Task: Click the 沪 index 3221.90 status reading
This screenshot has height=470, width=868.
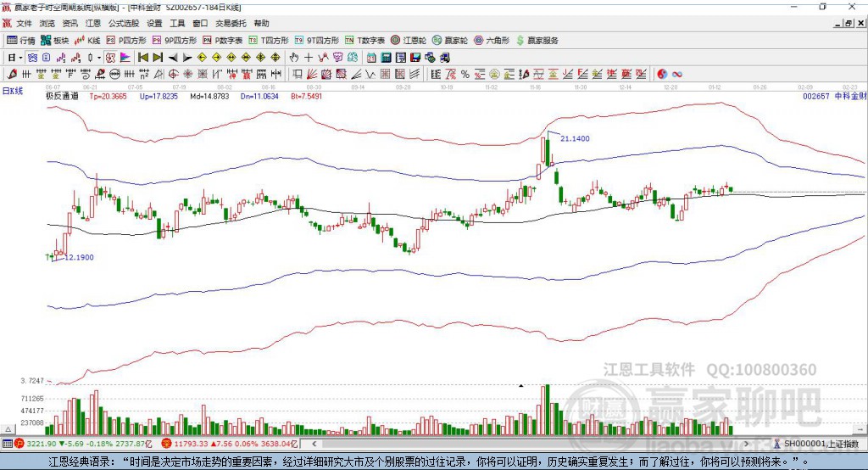Action: click(83, 444)
